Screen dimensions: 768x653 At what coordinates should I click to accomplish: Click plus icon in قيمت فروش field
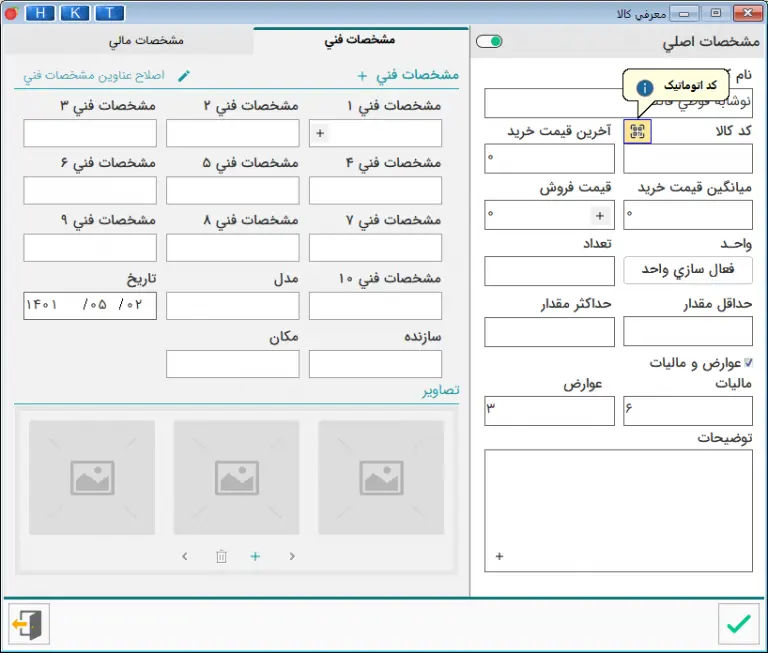pyautogui.click(x=600, y=216)
